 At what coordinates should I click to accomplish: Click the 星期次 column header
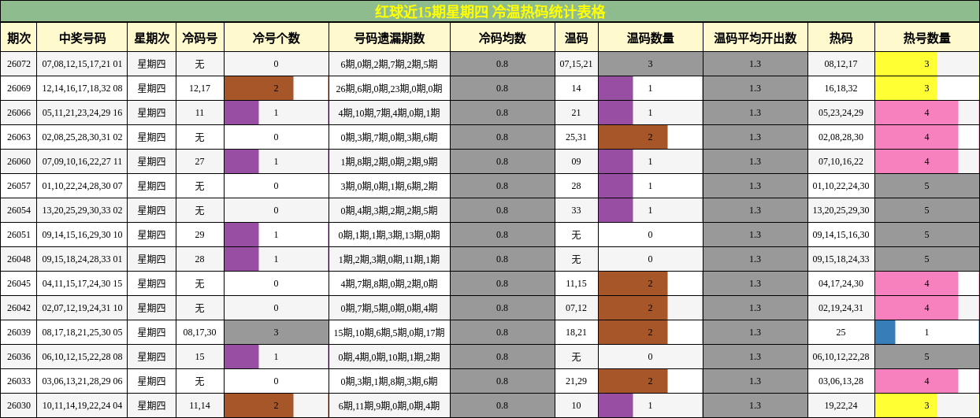(151, 38)
